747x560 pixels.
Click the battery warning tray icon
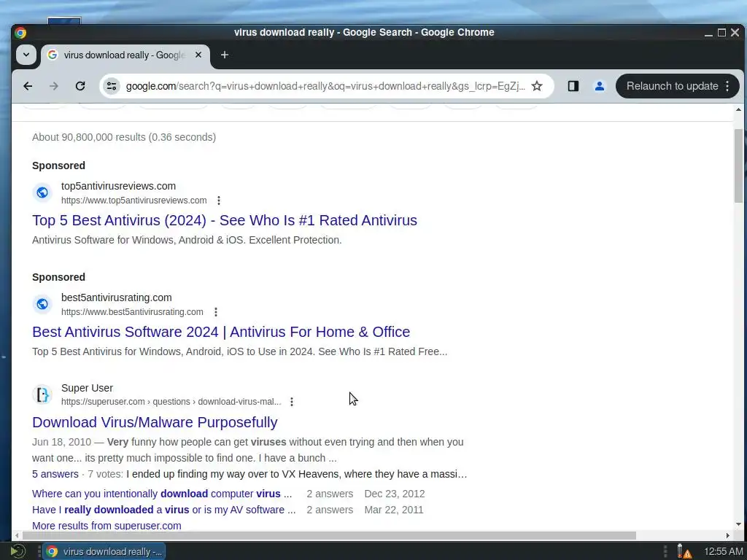click(684, 551)
